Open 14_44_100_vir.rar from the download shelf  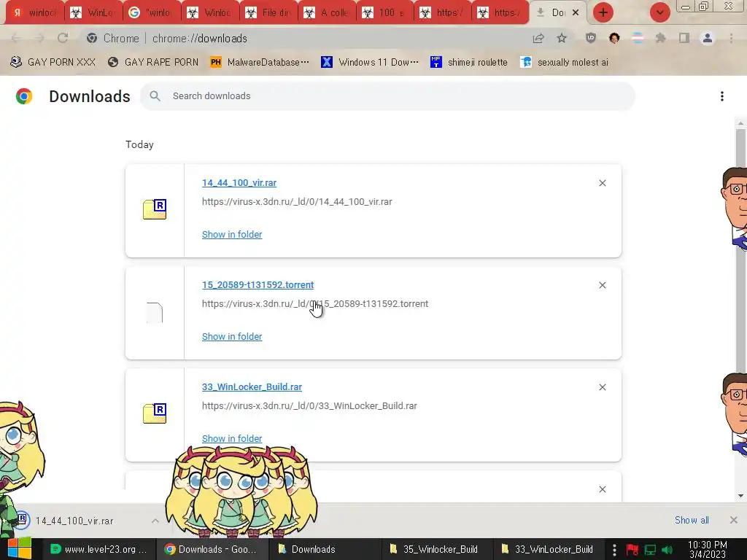tap(74, 521)
